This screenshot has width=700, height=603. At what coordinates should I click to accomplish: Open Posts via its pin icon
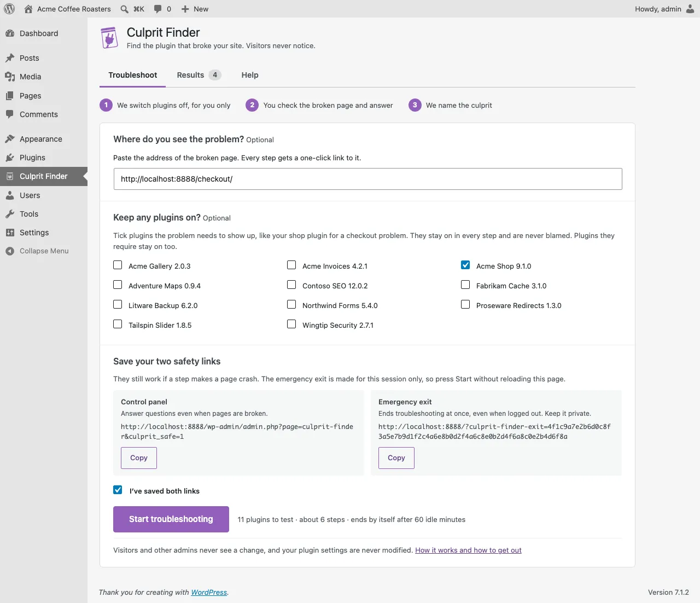[10, 58]
